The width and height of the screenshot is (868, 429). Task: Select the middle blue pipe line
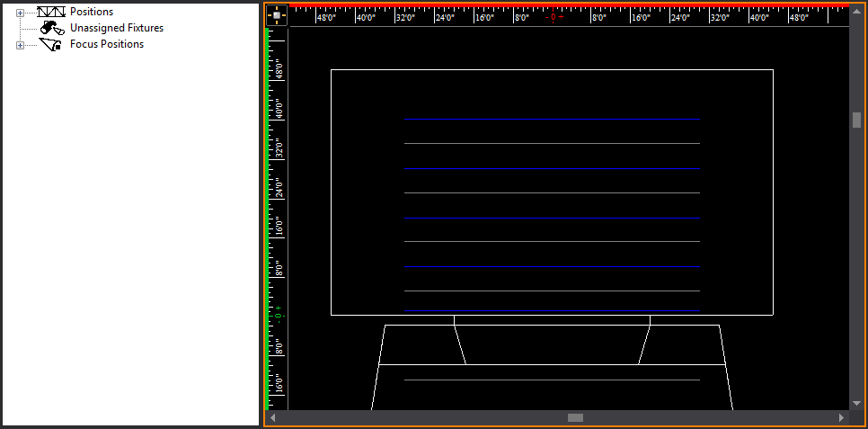[x=551, y=218]
